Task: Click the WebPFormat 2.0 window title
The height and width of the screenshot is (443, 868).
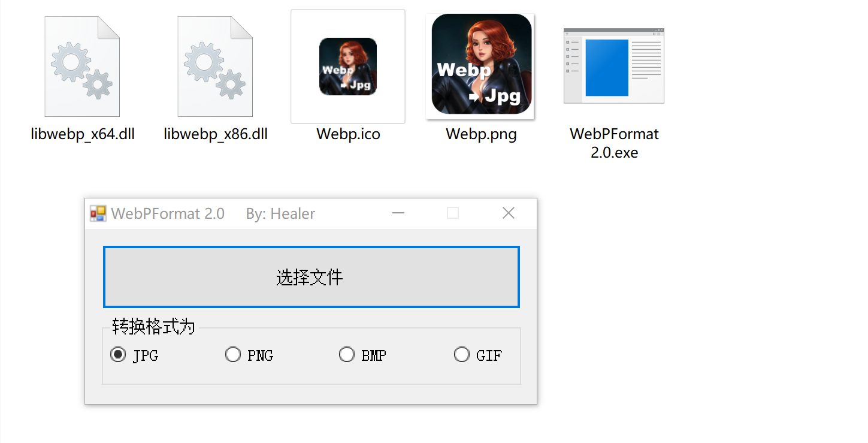Action: 167,213
